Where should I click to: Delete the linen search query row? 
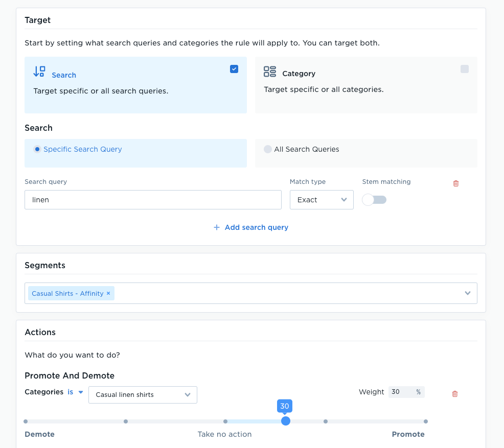click(456, 183)
